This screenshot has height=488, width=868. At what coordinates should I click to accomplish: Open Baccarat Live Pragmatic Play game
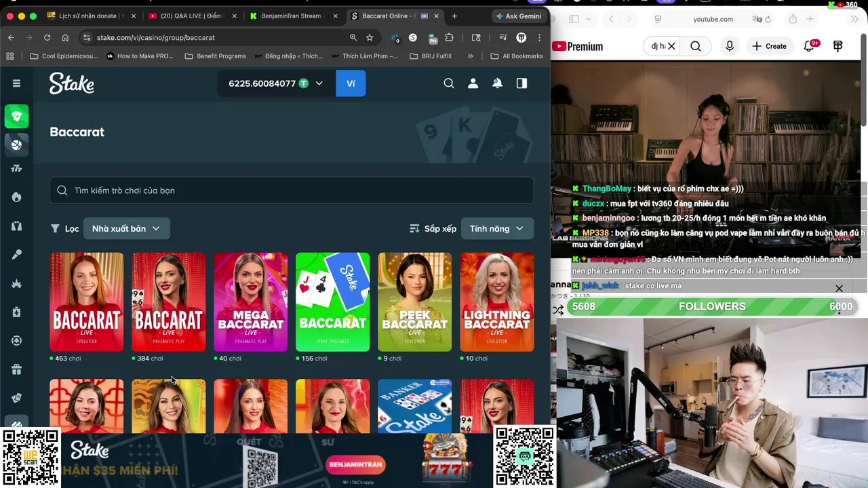tap(169, 302)
